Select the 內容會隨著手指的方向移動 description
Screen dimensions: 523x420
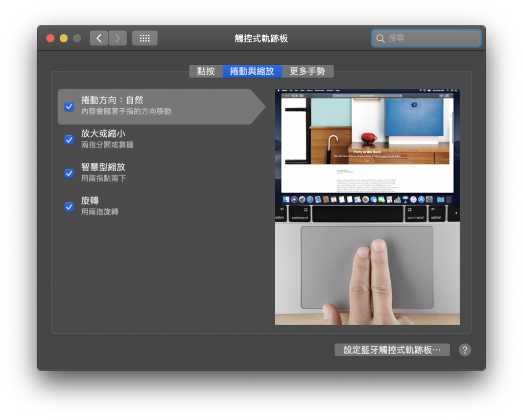[x=126, y=111]
